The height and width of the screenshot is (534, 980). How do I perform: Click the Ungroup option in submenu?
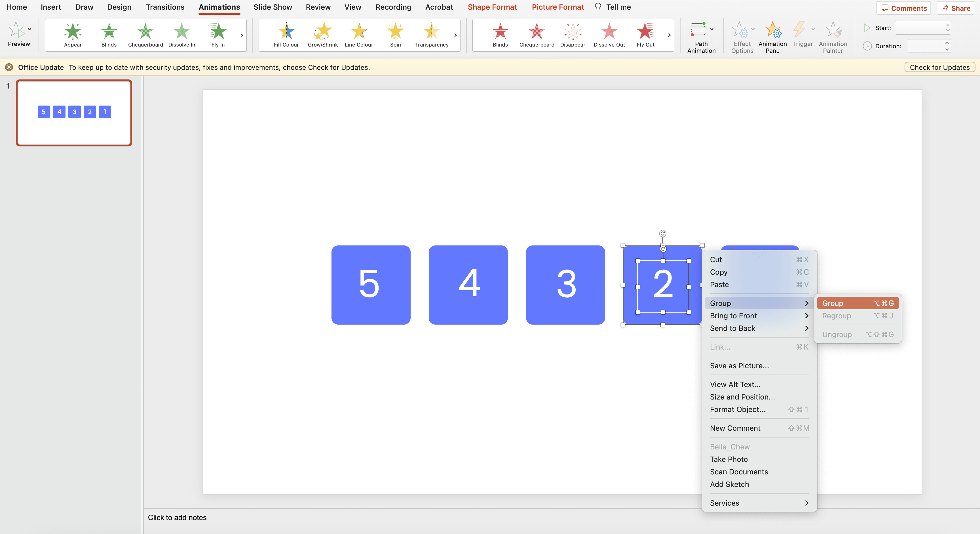pos(837,334)
